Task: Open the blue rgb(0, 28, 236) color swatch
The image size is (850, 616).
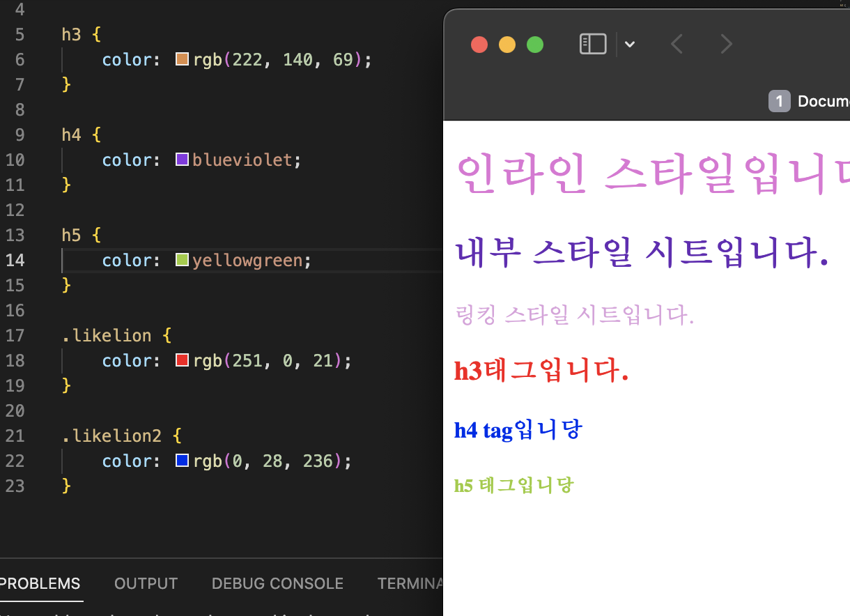Action: click(x=183, y=461)
